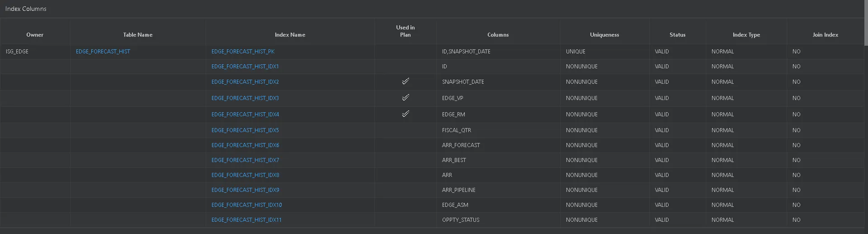Open the EDGE_FORECAST_HIST table link
Viewport: 868px width, 234px height.
click(103, 52)
